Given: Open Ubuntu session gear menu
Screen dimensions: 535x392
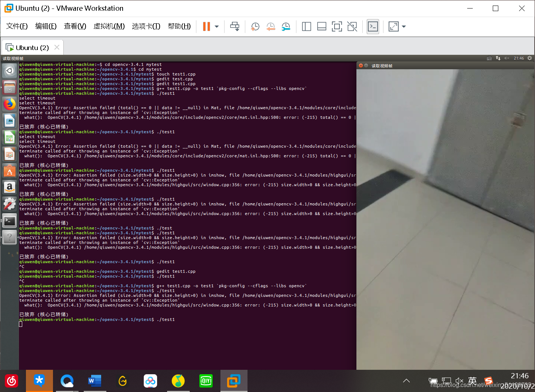Looking at the screenshot, I should 530,58.
